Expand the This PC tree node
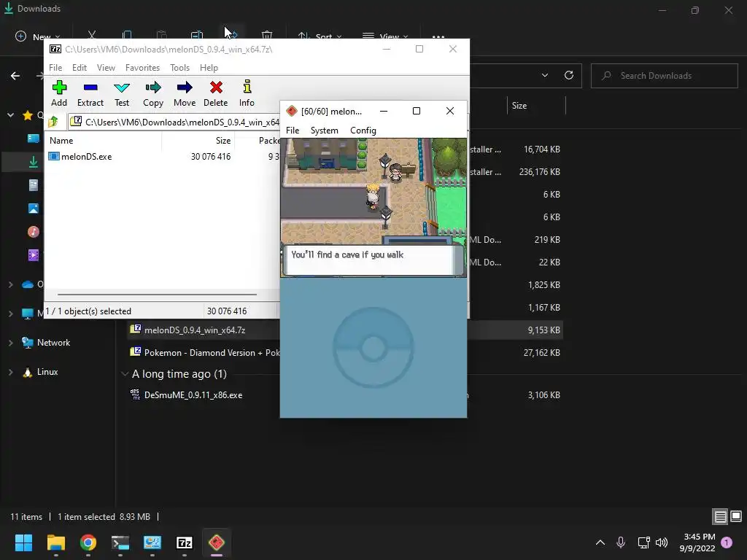Image resolution: width=747 pixels, height=560 pixels. [x=10, y=314]
